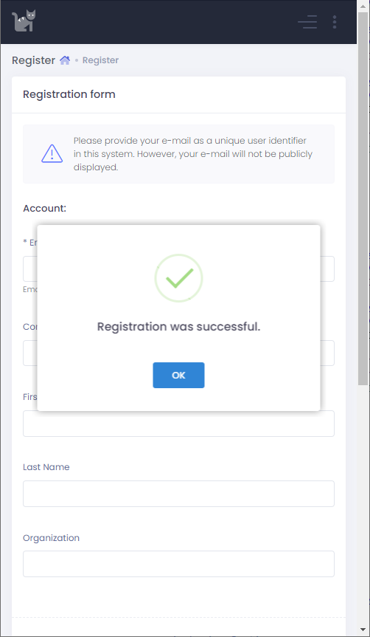Focus the Last Name input field
Image resolution: width=370 pixels, height=637 pixels.
pos(178,494)
